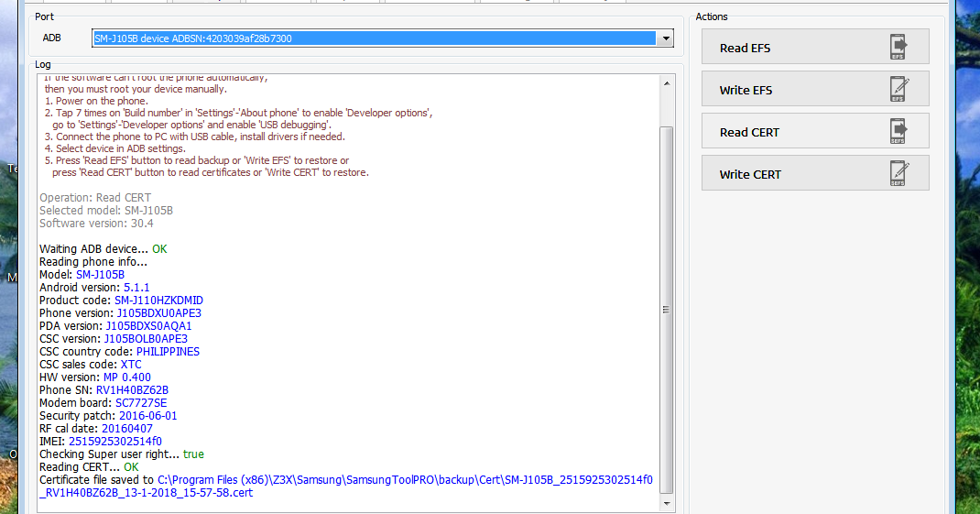Click the Selected model: SM-J105B line
The width and height of the screenshot is (980, 514).
coord(106,211)
